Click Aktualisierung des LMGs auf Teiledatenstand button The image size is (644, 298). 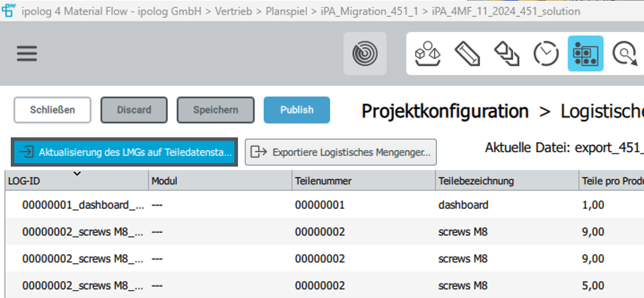point(124,152)
